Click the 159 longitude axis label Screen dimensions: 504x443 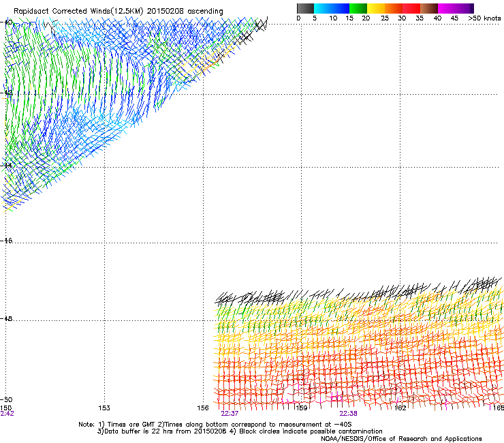pos(302,408)
